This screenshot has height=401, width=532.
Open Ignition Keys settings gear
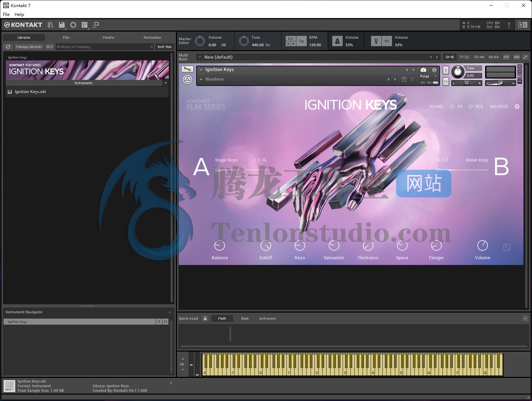(517, 107)
